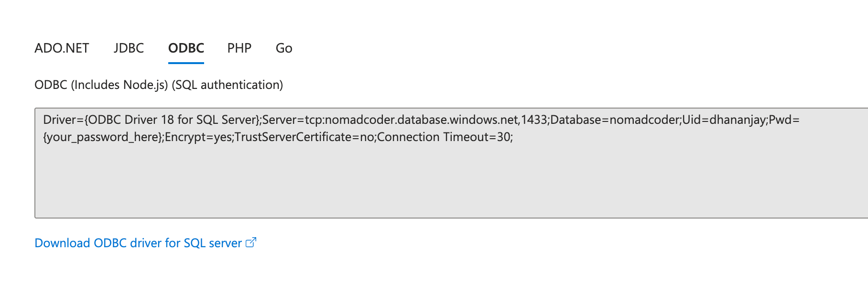Switch to the ADO.NET tab
Image resolution: width=868 pixels, height=285 pixels.
pyautogui.click(x=62, y=48)
